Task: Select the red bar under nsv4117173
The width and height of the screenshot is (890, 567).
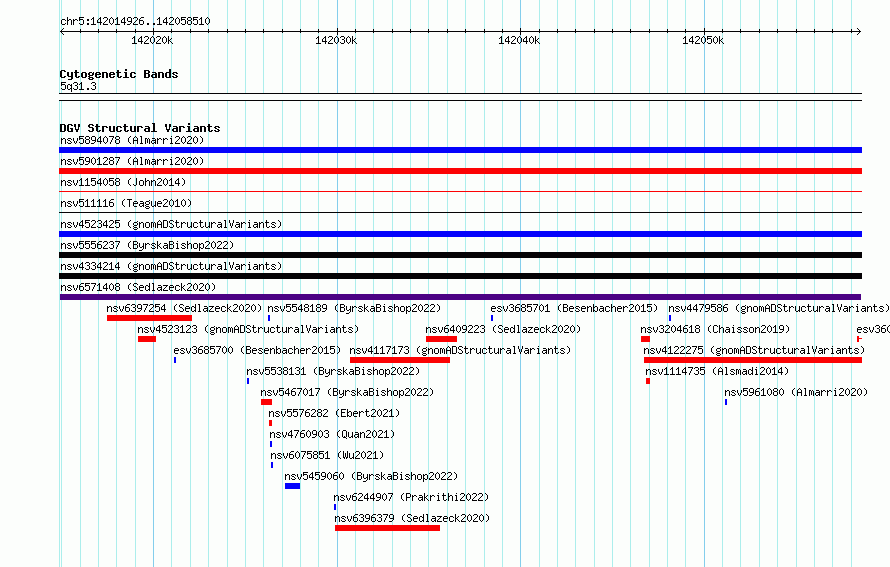Action: point(400,360)
